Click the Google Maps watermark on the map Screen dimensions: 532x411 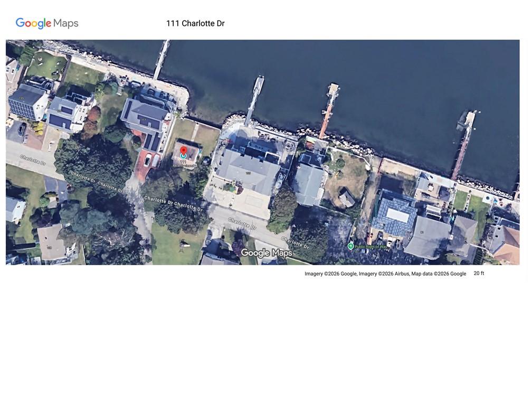[267, 253]
